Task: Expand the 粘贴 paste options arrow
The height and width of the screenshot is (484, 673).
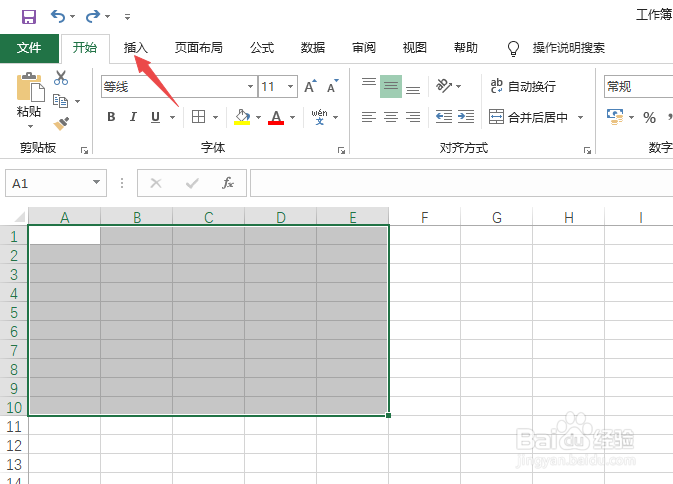Action: pos(30,126)
